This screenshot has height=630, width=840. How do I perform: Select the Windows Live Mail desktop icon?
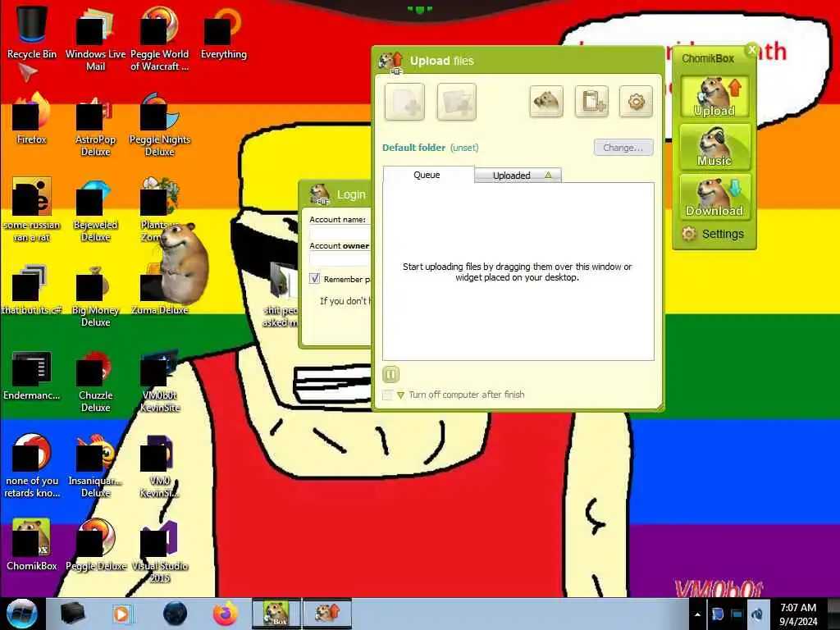pyautogui.click(x=95, y=40)
